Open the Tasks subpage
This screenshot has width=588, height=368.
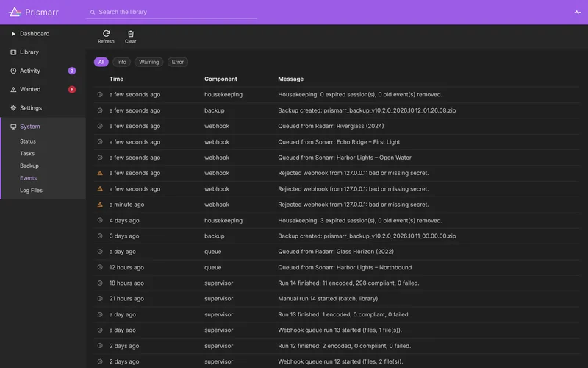tap(27, 154)
